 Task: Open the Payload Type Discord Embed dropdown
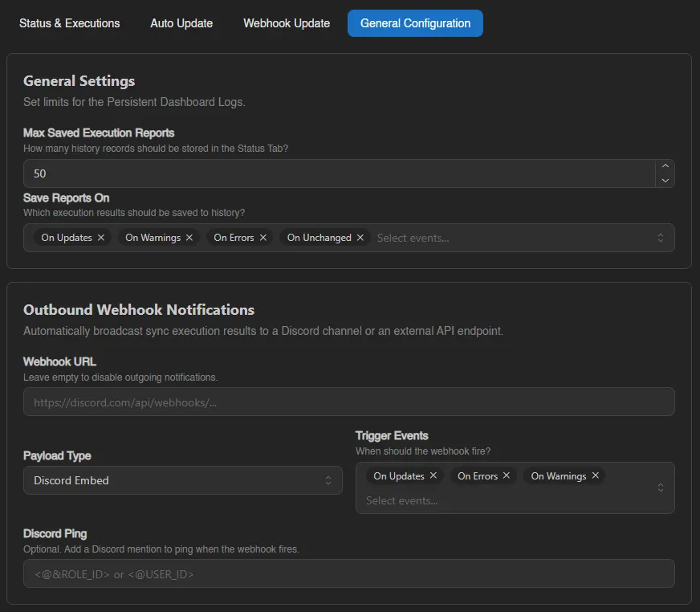[x=182, y=480]
